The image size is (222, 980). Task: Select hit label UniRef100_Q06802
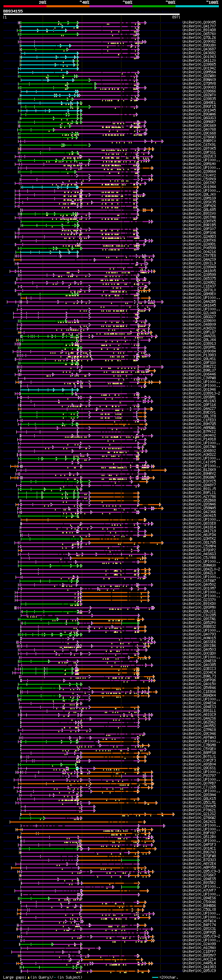coord(199,451)
